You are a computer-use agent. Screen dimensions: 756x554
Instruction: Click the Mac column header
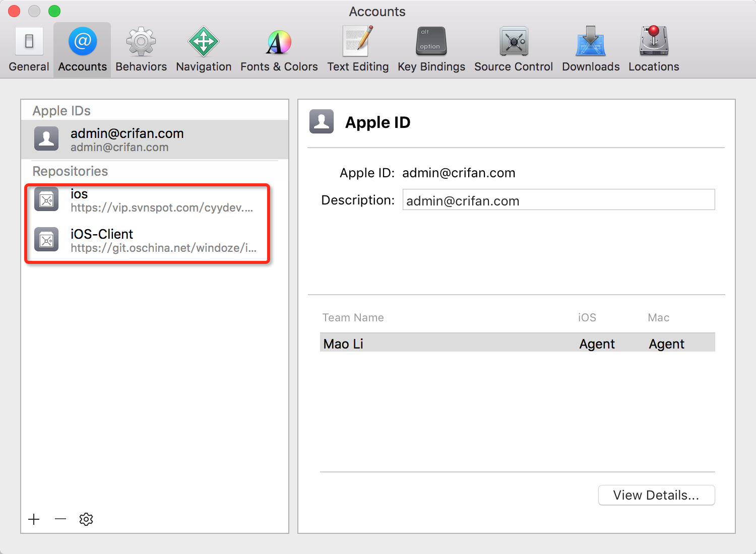pos(659,318)
